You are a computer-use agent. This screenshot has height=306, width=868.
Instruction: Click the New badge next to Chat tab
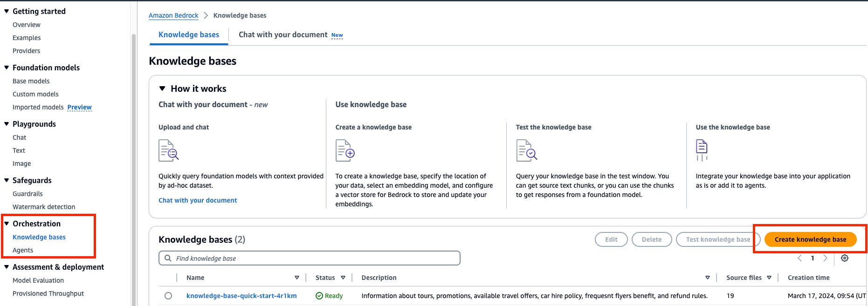[x=337, y=35]
